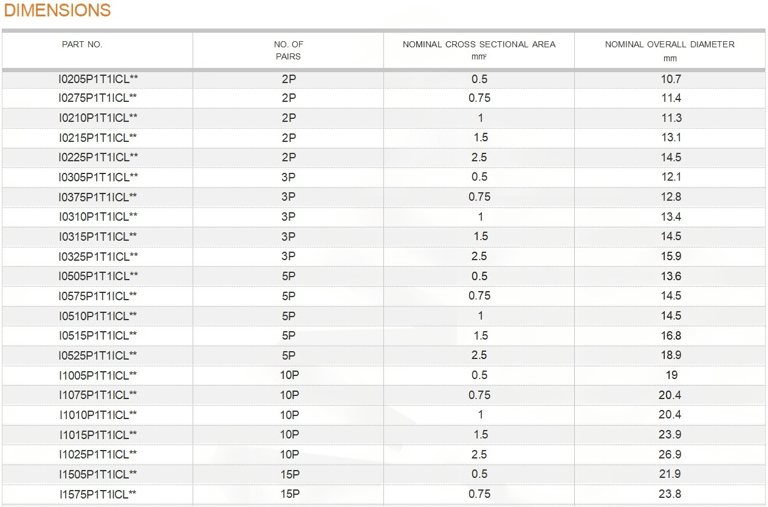
Task: Click part number I0225P1T1ICL** cell
Action: coord(98,157)
